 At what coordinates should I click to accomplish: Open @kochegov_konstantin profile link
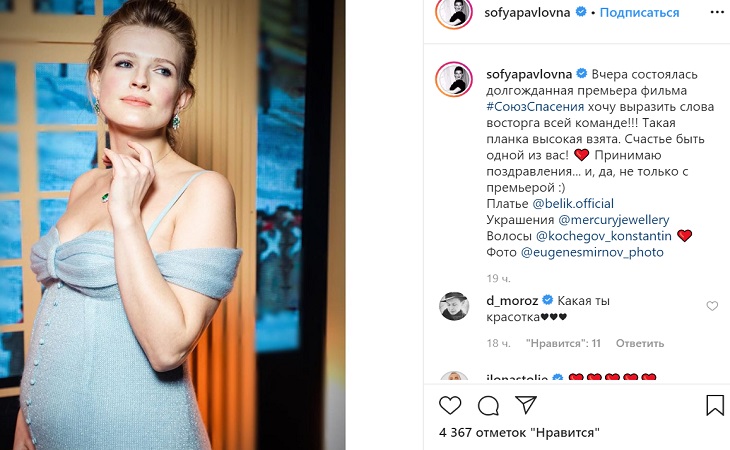[604, 236]
